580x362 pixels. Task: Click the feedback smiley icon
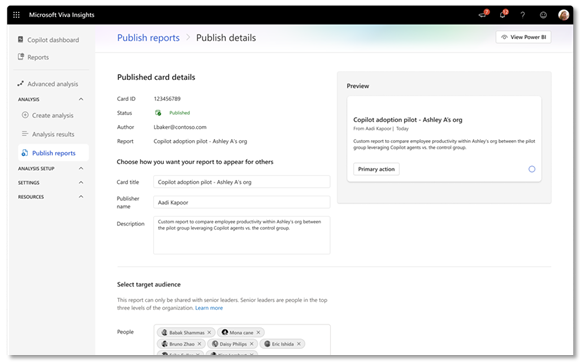coord(543,15)
